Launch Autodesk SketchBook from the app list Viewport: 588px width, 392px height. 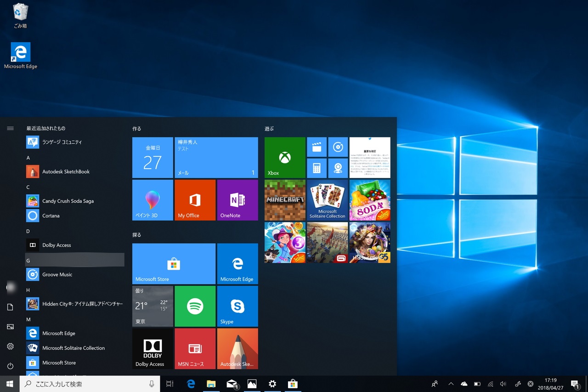pos(75,171)
